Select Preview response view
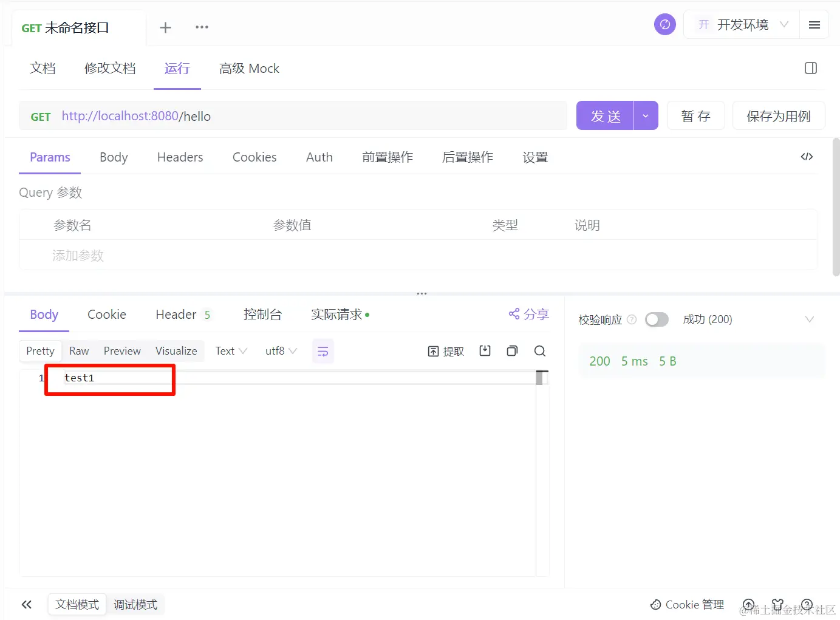 point(122,351)
